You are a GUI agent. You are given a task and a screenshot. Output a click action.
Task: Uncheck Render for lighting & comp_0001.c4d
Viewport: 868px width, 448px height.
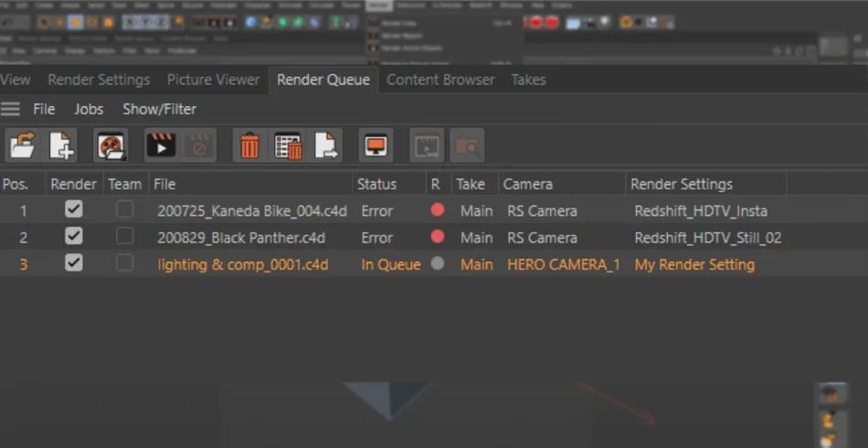(x=74, y=262)
